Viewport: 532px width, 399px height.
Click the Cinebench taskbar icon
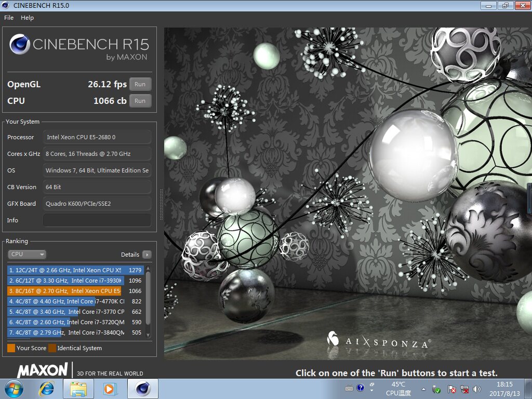[x=143, y=389]
